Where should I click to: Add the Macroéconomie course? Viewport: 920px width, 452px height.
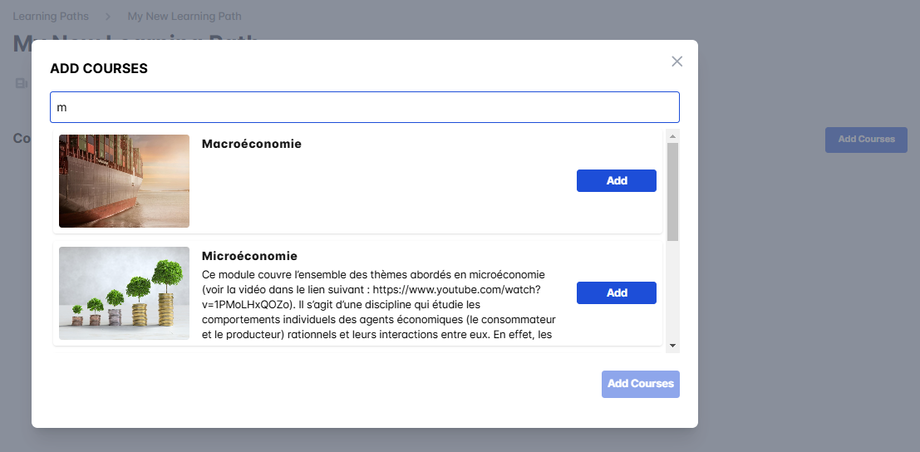coord(616,181)
